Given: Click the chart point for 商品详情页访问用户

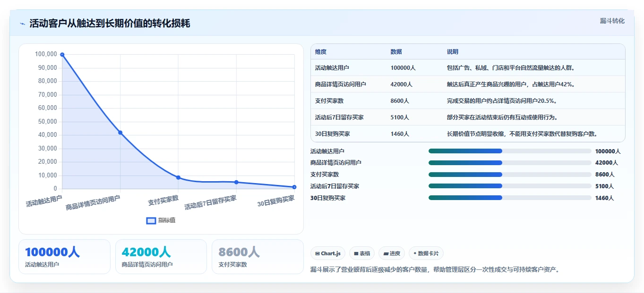Looking at the screenshot, I should 120,133.
